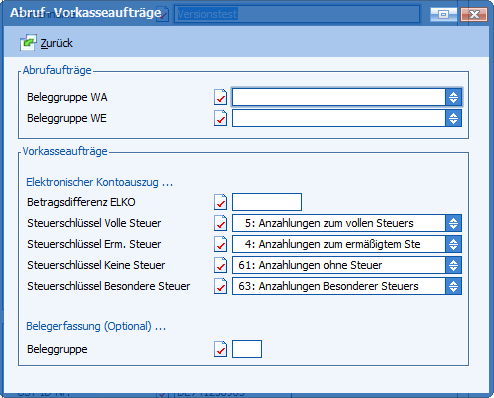
Task: Click check icon beside Steuerschlüssel Volle Steuer
Action: tap(220, 223)
